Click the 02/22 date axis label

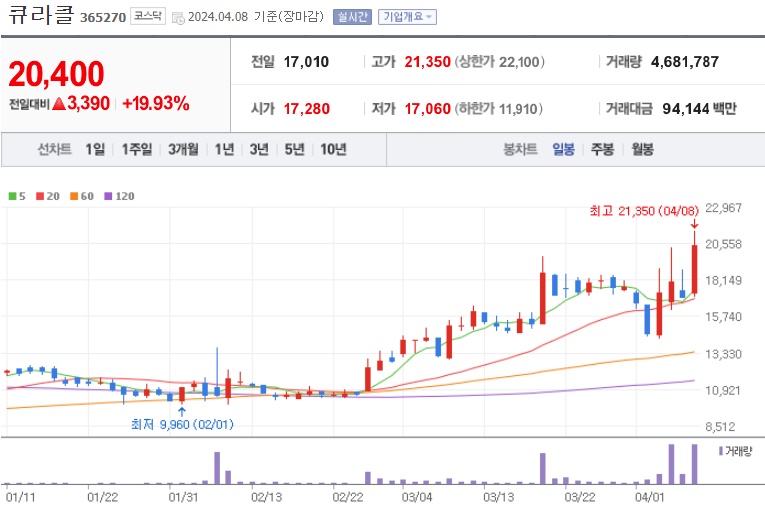coord(348,497)
